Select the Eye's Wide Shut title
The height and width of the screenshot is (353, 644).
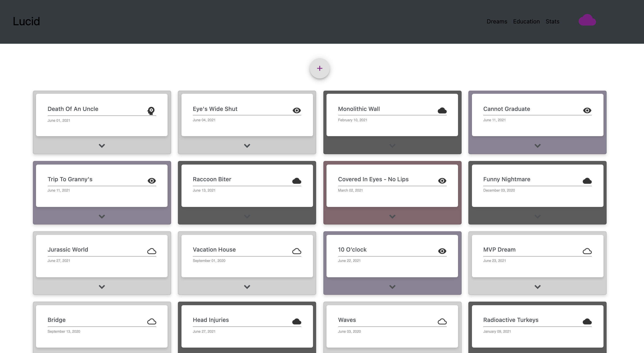point(215,109)
